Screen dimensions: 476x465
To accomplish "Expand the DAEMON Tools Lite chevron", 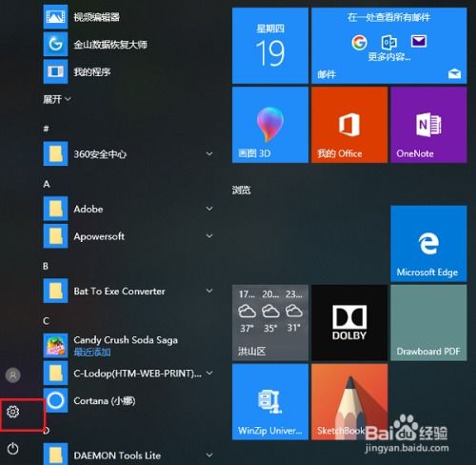I will coord(209,455).
